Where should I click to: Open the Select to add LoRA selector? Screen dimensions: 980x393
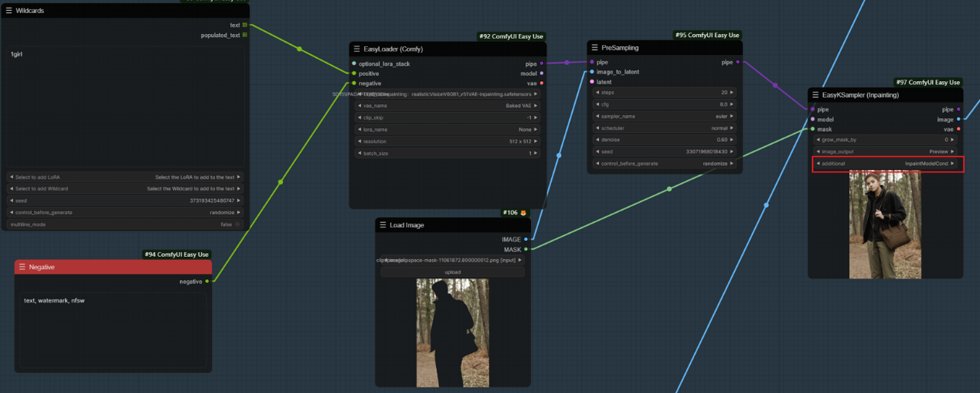point(125,177)
